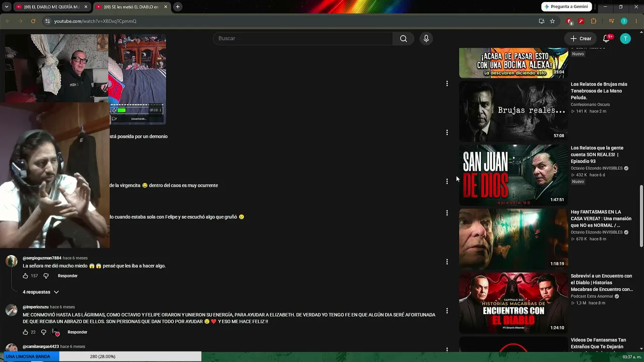644x362 pixels.
Task: View site information icon in address bar
Action: click(47, 21)
